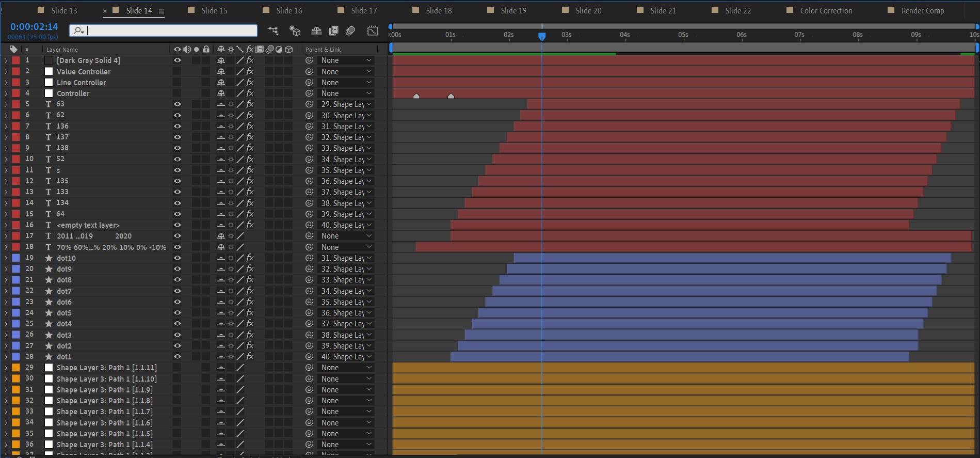This screenshot has width=980, height=458.
Task: Toggle the Draft 3D icon
Action: [x=295, y=31]
